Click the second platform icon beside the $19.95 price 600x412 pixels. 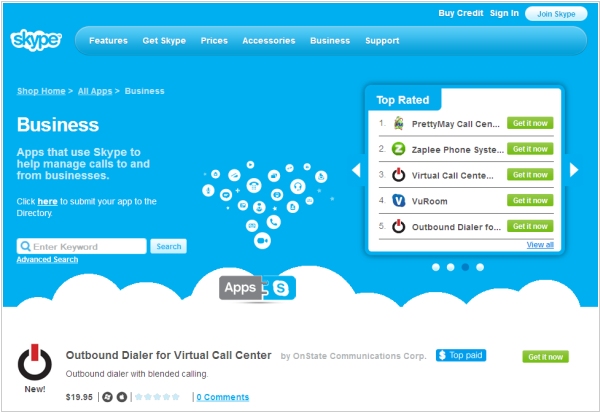pos(122,397)
